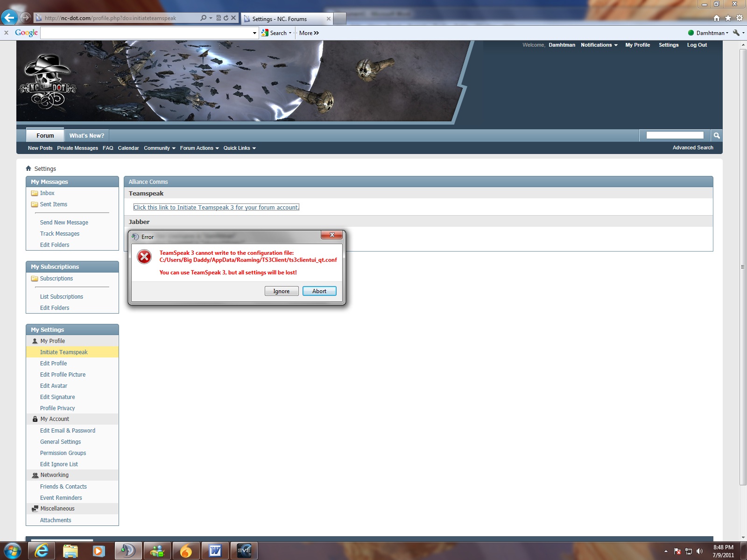Click the red error icon in the dialog
Screen dimensions: 747x560
(x=144, y=256)
